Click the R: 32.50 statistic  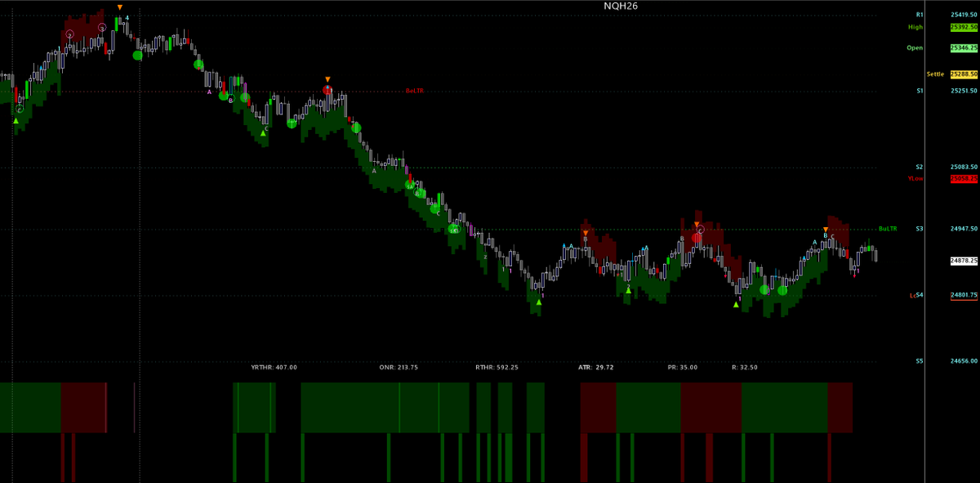745,368
